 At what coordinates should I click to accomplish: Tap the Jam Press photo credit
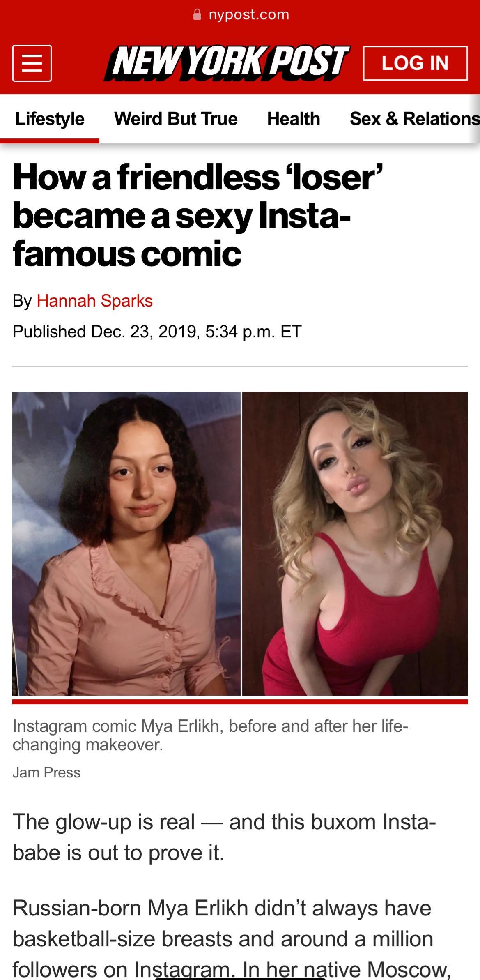coord(46,772)
